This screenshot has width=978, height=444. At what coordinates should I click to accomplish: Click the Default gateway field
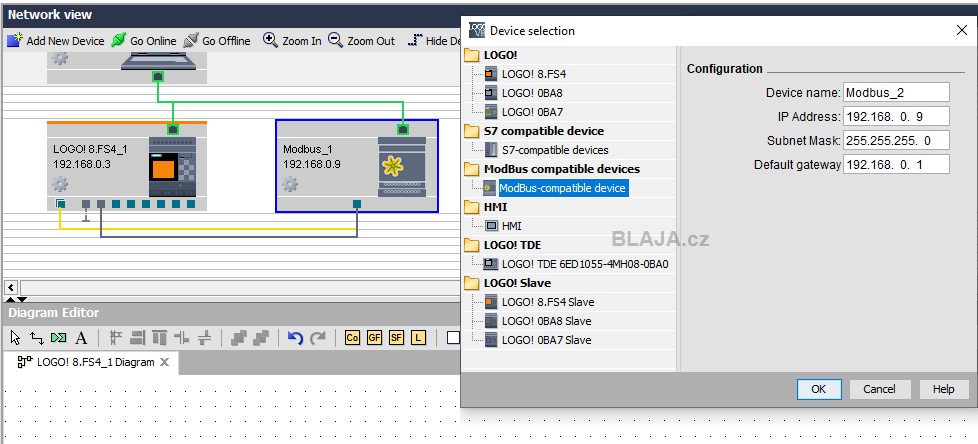(x=896, y=165)
